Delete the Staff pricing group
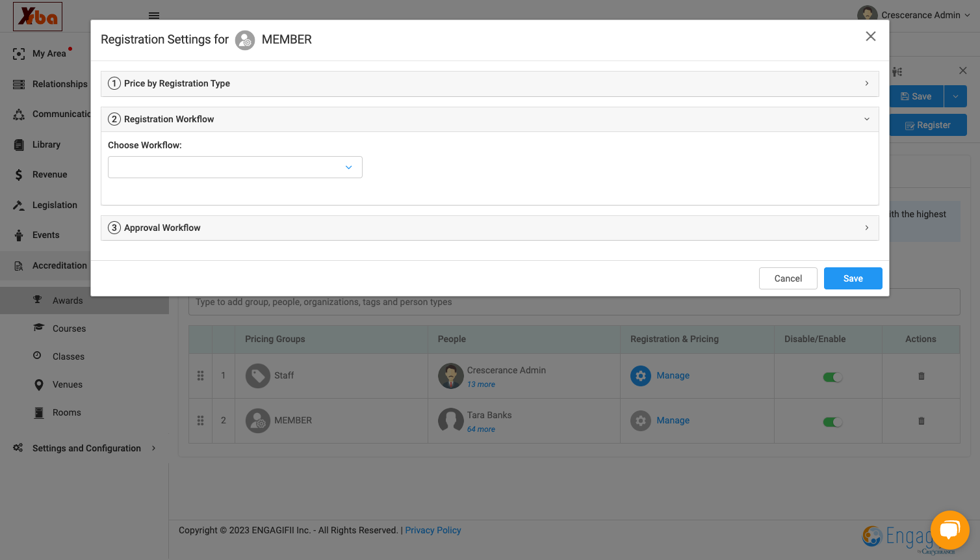 pos(921,376)
